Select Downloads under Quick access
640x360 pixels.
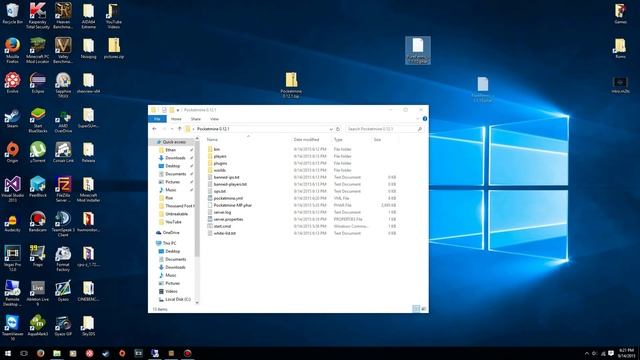[175, 158]
